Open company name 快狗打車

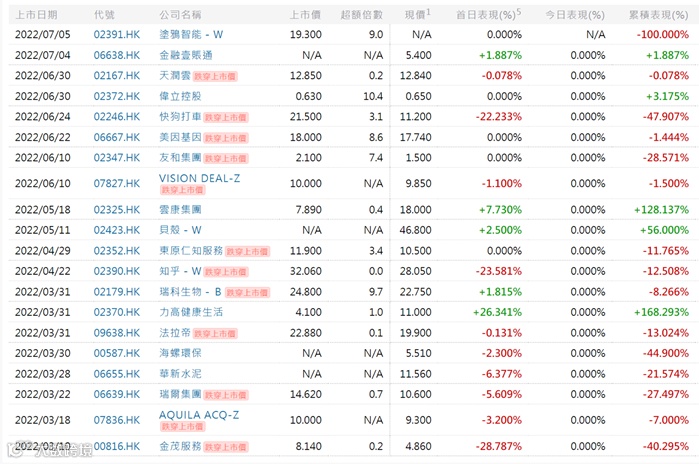coord(181,117)
